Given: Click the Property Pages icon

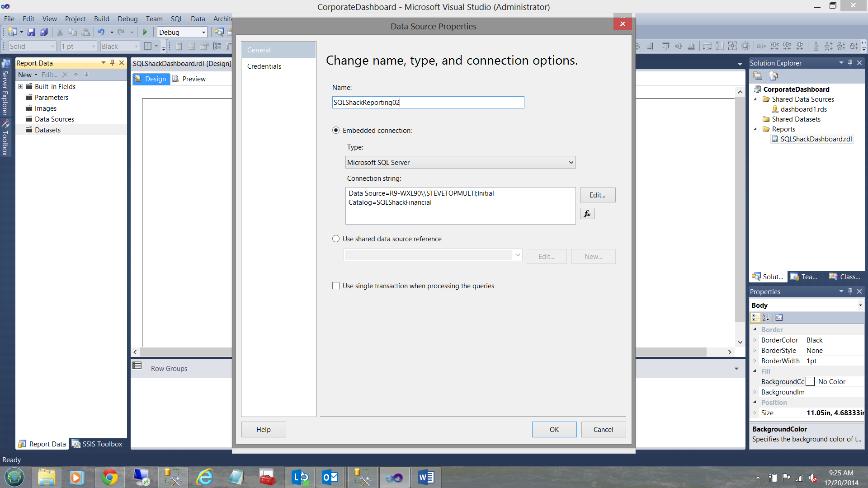Looking at the screenshot, I should pos(778,318).
